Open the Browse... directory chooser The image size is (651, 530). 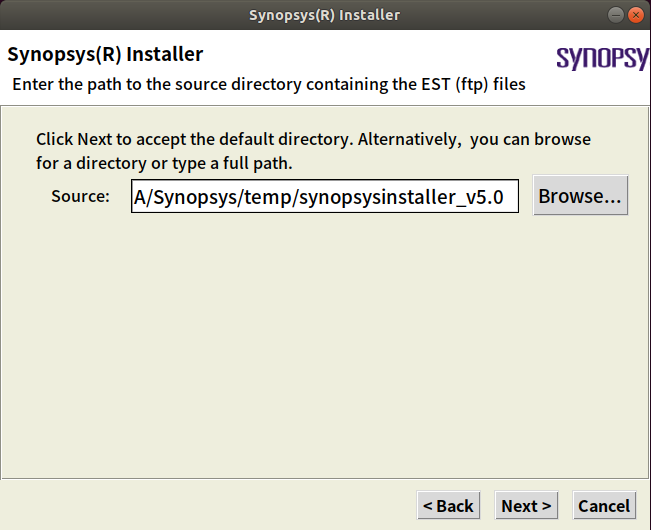click(x=580, y=196)
